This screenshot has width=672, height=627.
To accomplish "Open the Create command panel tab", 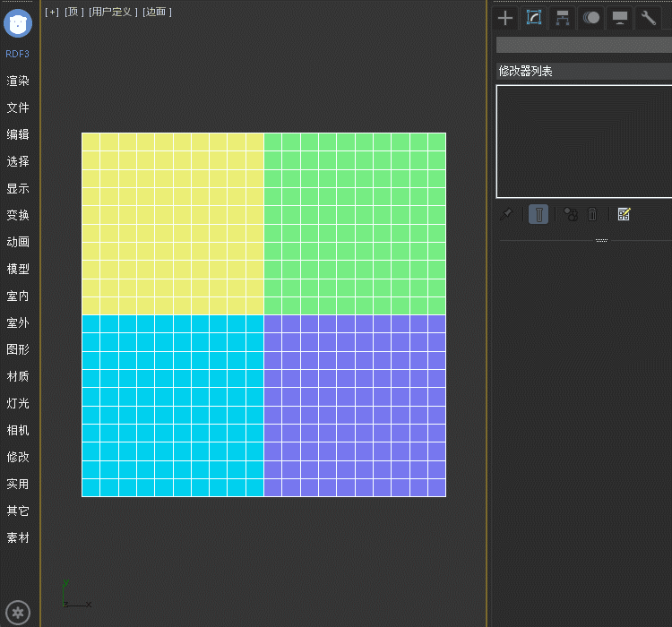I will coord(505,18).
